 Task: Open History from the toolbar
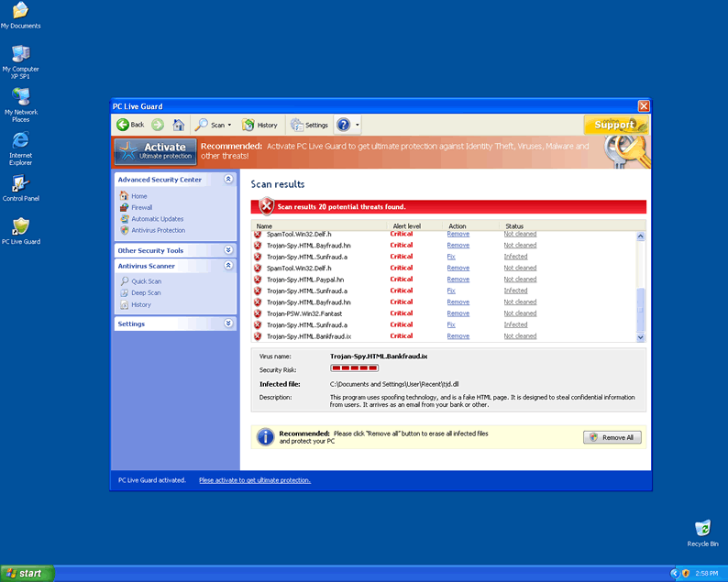(259, 125)
